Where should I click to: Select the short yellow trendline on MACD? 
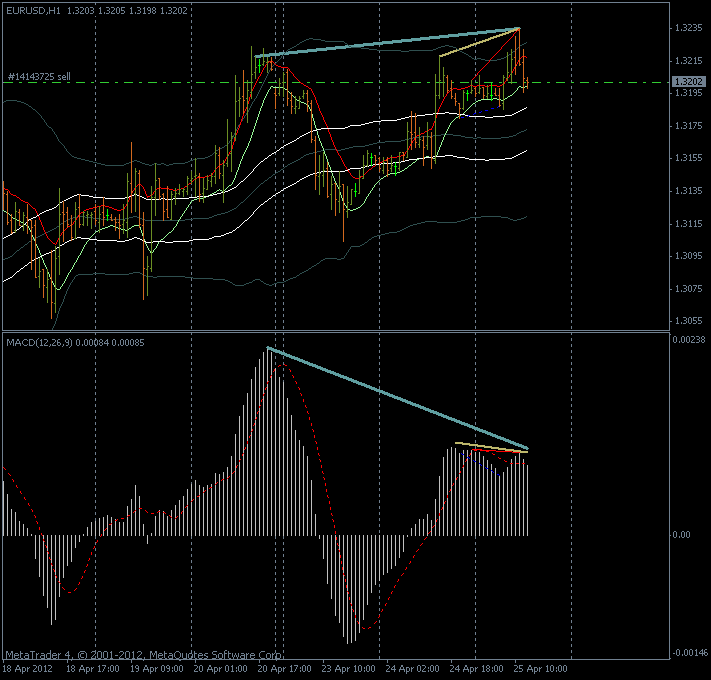(x=490, y=447)
